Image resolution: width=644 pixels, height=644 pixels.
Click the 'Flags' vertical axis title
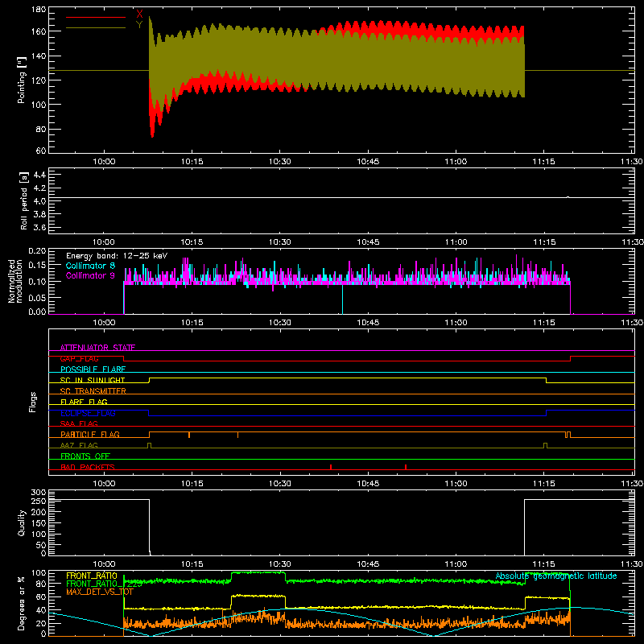(33, 402)
